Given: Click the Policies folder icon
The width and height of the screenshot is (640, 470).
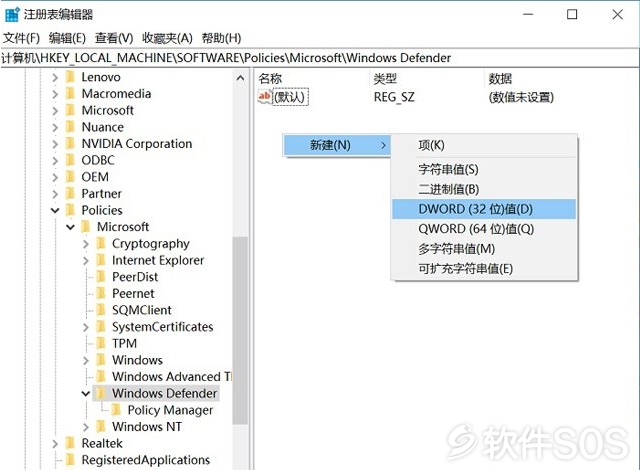Looking at the screenshot, I should 71,210.
